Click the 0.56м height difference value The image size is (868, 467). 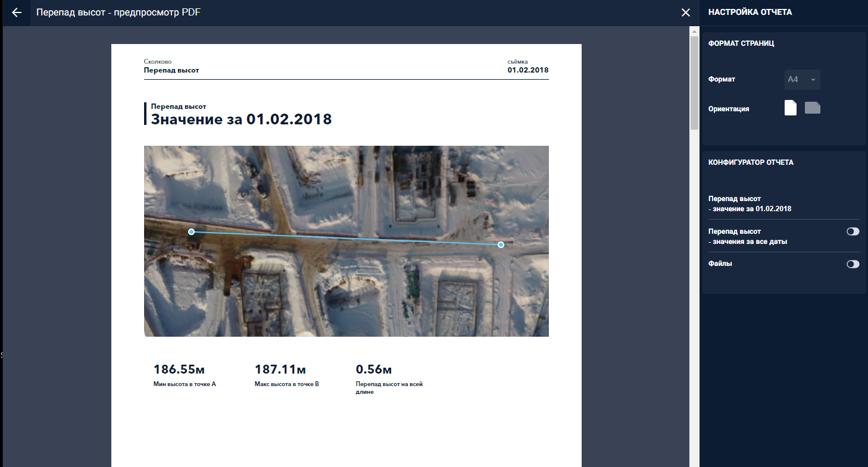pos(373,369)
